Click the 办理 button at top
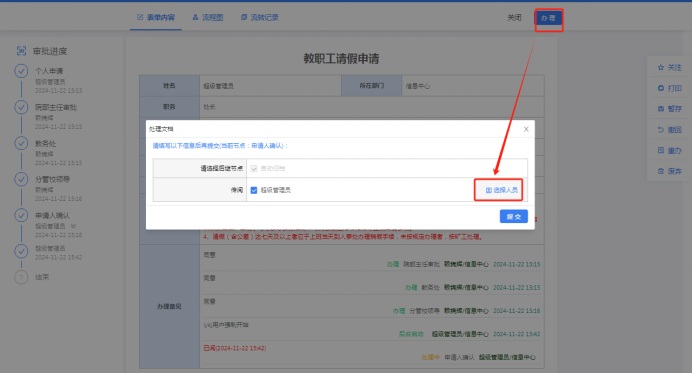This screenshot has width=693, height=373. point(548,18)
